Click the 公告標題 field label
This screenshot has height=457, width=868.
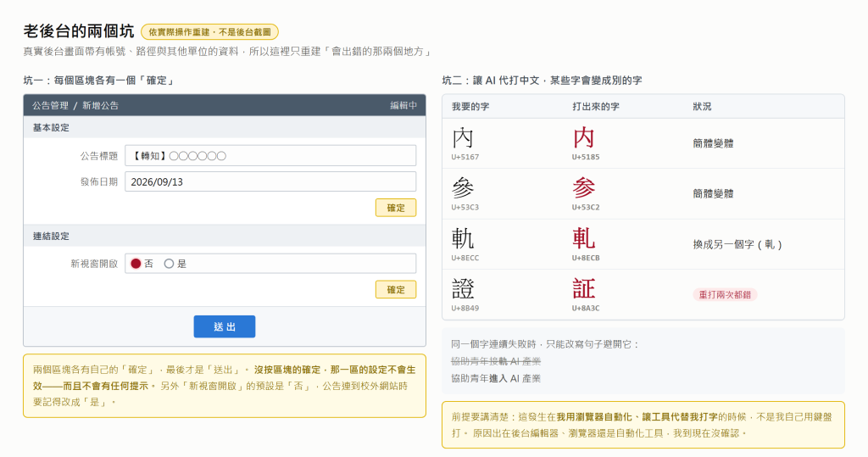(x=99, y=156)
